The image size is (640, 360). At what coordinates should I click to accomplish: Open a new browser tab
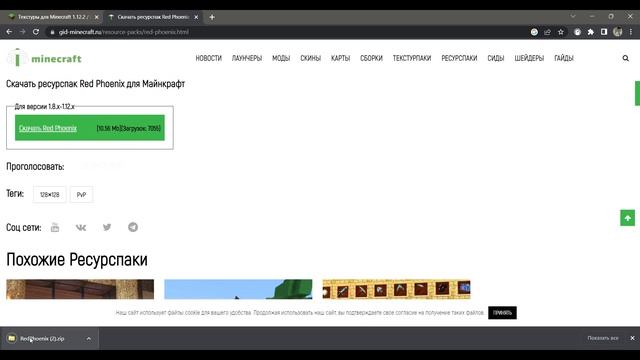(x=212, y=17)
